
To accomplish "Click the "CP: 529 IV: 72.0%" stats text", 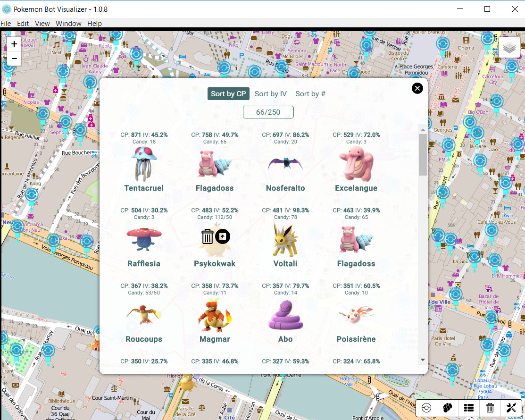I will [x=356, y=135].
